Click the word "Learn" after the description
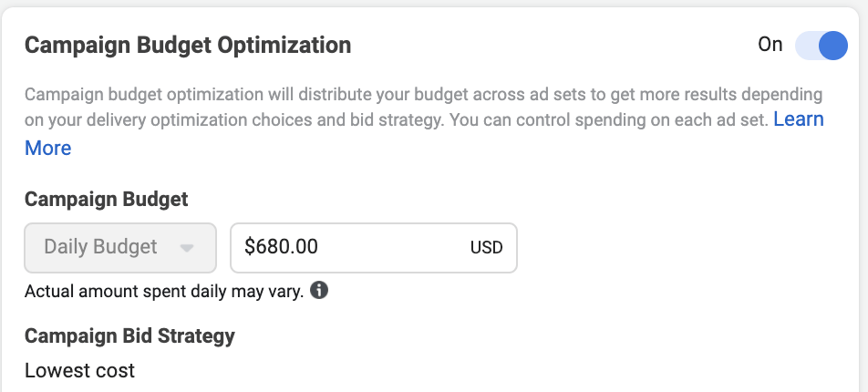The width and height of the screenshot is (868, 392). pos(798,119)
